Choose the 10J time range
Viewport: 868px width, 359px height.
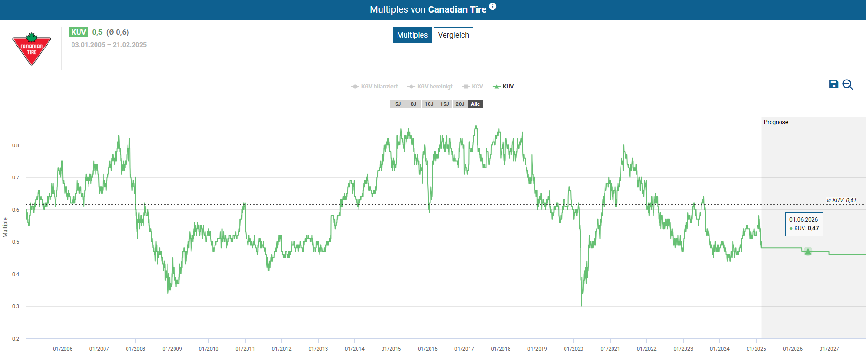click(429, 104)
